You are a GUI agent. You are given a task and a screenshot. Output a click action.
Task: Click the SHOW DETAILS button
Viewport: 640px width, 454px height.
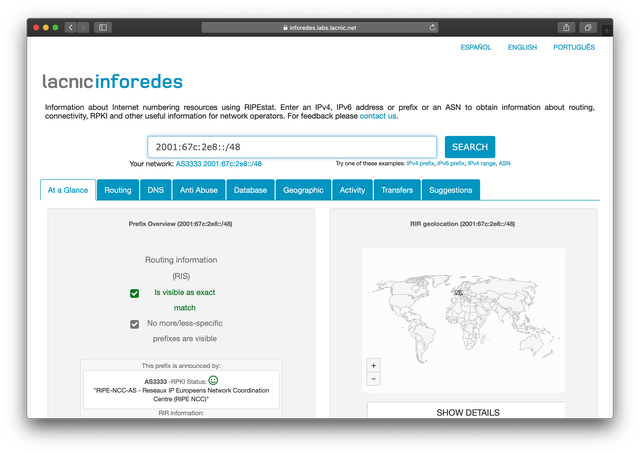[467, 411]
